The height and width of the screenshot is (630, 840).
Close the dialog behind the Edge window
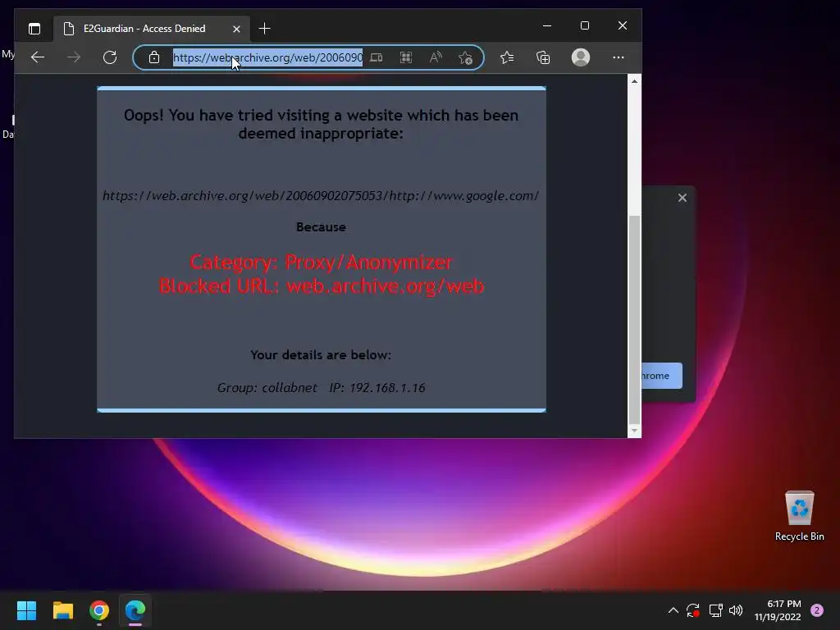click(x=682, y=198)
